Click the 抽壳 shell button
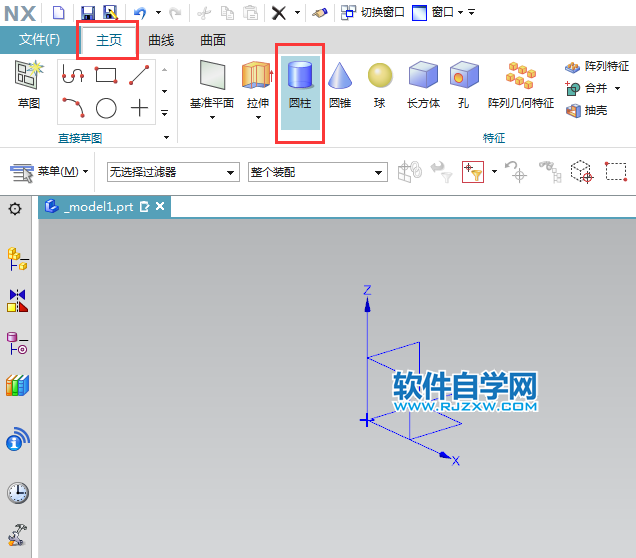 (587, 110)
